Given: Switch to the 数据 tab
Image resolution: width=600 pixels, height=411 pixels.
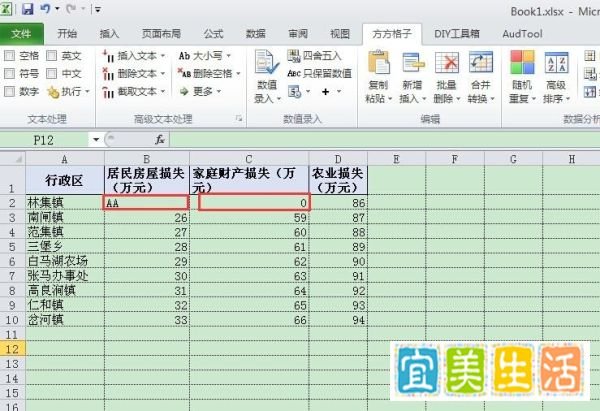Looking at the screenshot, I should (255, 34).
